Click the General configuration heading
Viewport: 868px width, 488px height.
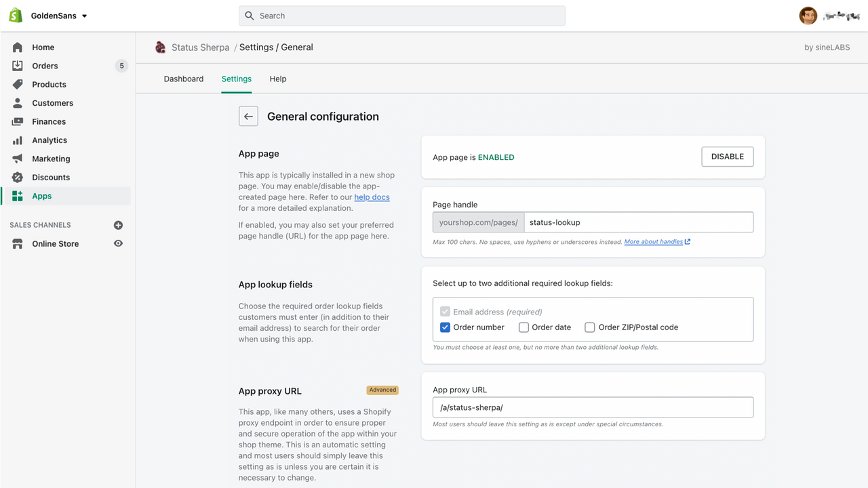click(323, 117)
